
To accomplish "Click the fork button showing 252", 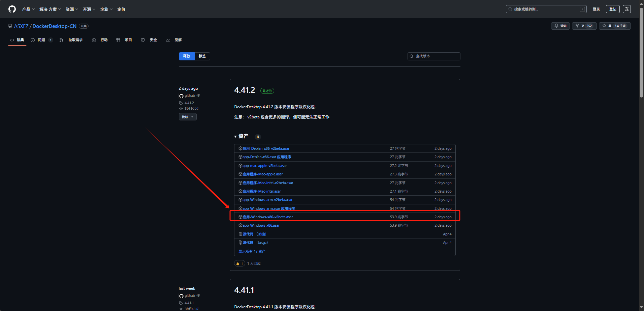I will pyautogui.click(x=584, y=26).
